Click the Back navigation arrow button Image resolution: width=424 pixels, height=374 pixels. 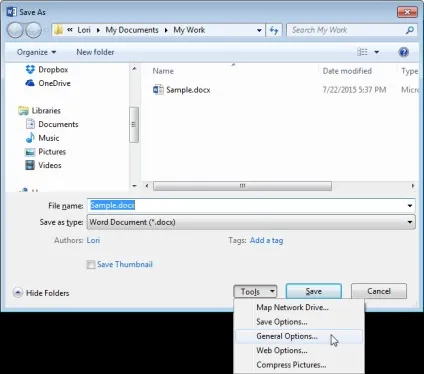coord(15,30)
